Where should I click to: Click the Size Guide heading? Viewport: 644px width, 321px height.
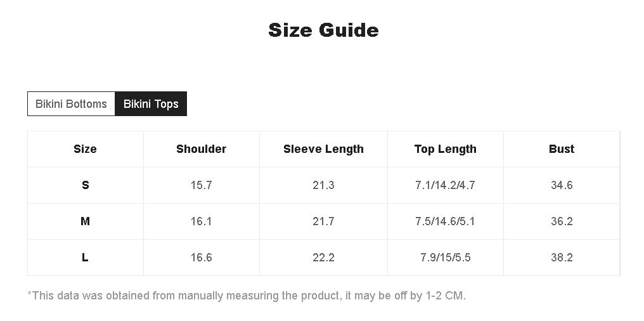click(x=323, y=30)
